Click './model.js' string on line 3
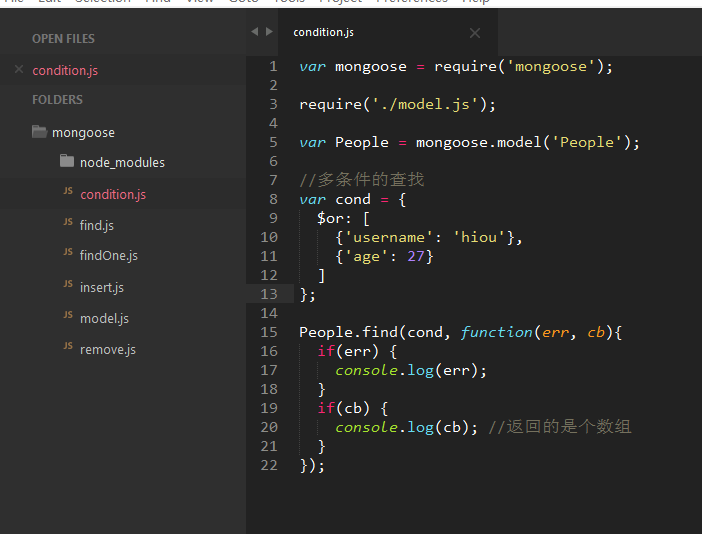 tap(425, 105)
